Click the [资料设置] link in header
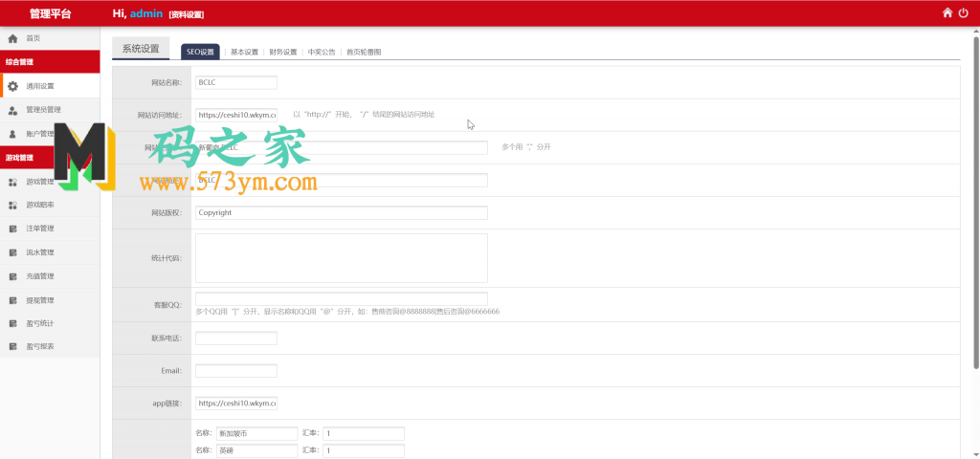This screenshot has width=980, height=459. click(187, 14)
